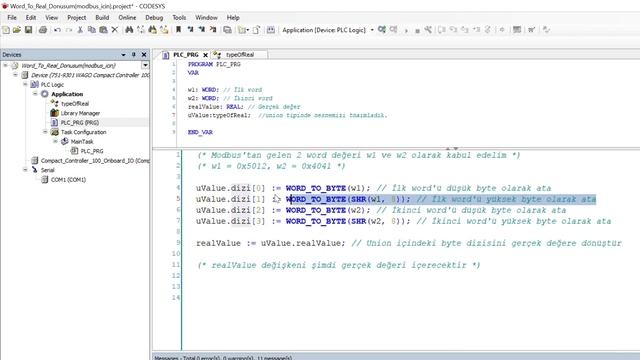Click the Logout icon in toolbar
Image resolution: width=640 pixels, height=360 pixels.
393,30
